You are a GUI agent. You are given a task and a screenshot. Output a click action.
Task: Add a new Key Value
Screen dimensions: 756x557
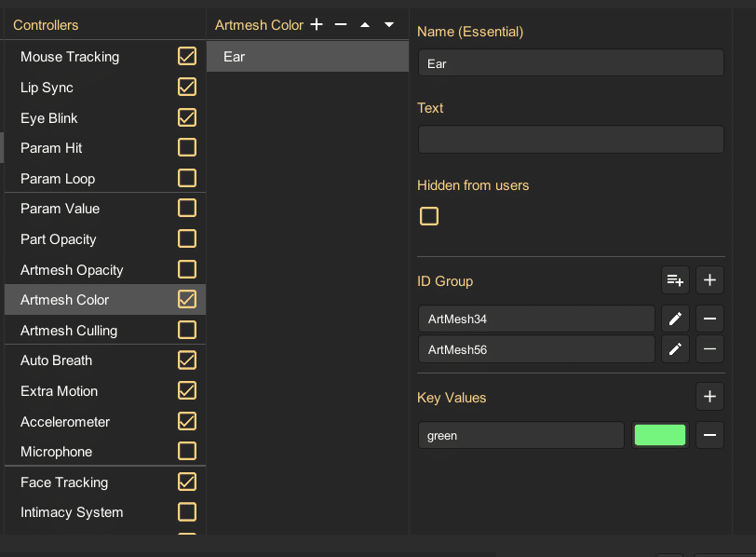[x=709, y=397]
